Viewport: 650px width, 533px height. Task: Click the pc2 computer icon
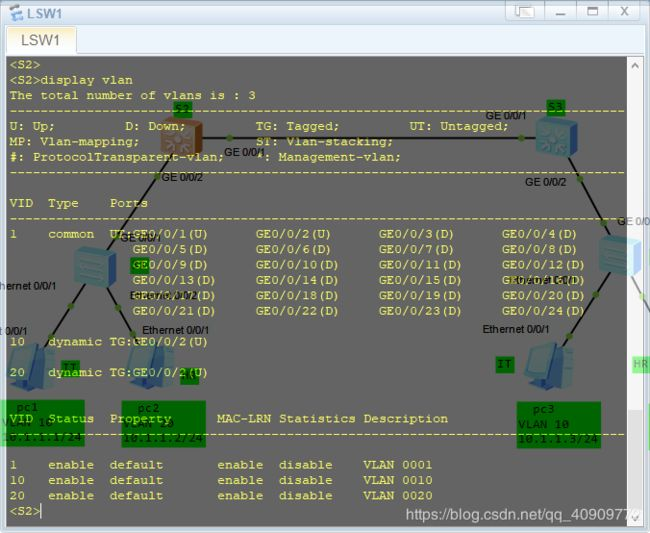tap(151, 366)
